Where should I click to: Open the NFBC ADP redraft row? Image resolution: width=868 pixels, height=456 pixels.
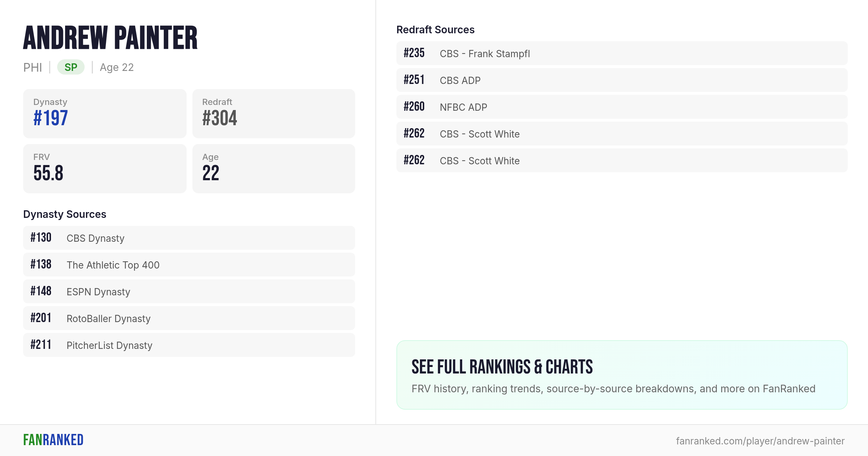[622, 107]
